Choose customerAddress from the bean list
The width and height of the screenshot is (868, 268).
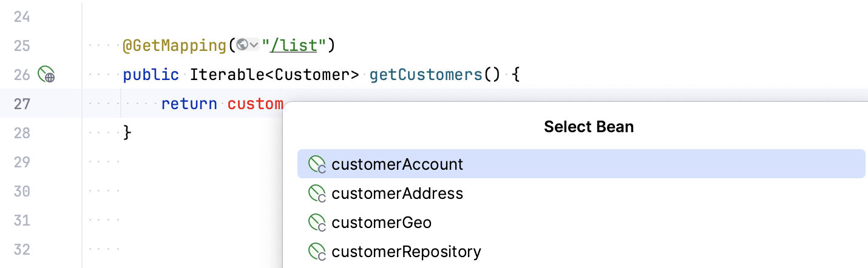[x=398, y=193]
